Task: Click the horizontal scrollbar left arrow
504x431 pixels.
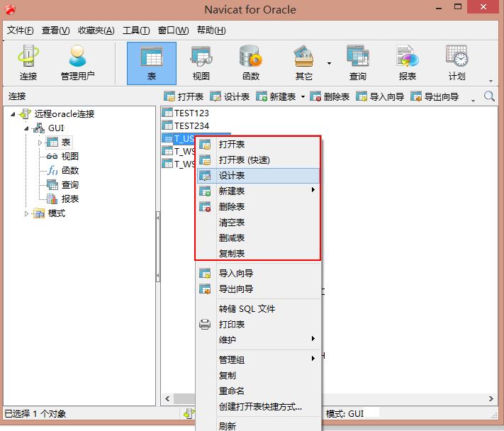Action: [167, 398]
